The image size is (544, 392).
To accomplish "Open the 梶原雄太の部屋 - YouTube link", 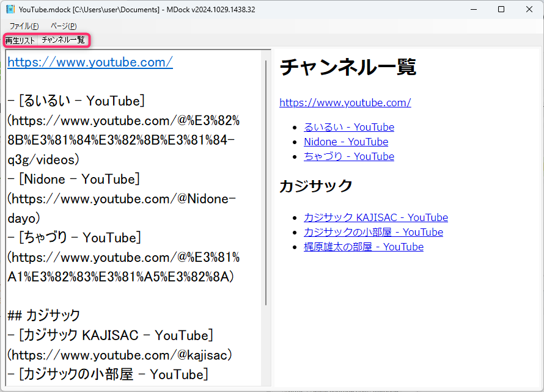I will tap(364, 247).
